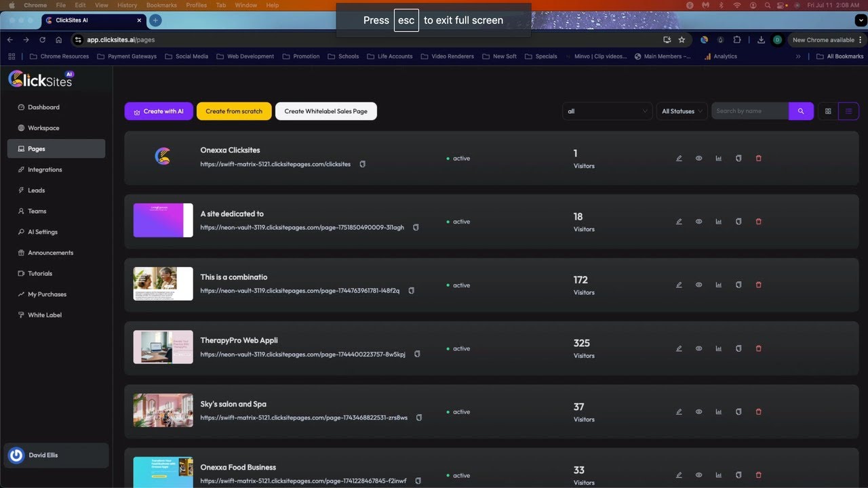Expand the All Statuses dropdown
868x488 pixels.
pyautogui.click(x=682, y=111)
